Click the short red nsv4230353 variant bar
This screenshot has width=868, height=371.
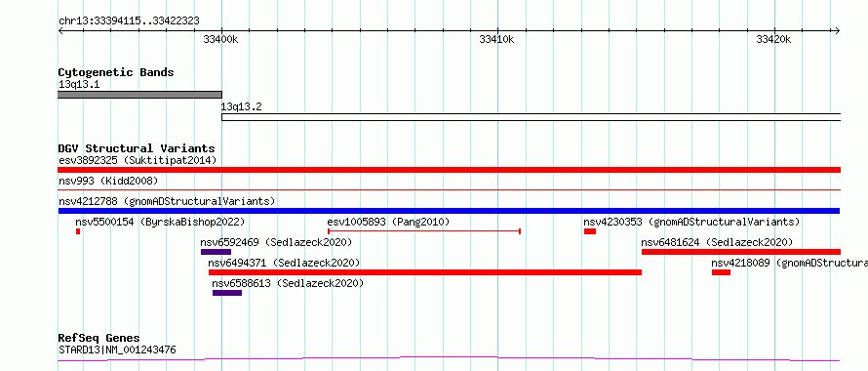(589, 231)
